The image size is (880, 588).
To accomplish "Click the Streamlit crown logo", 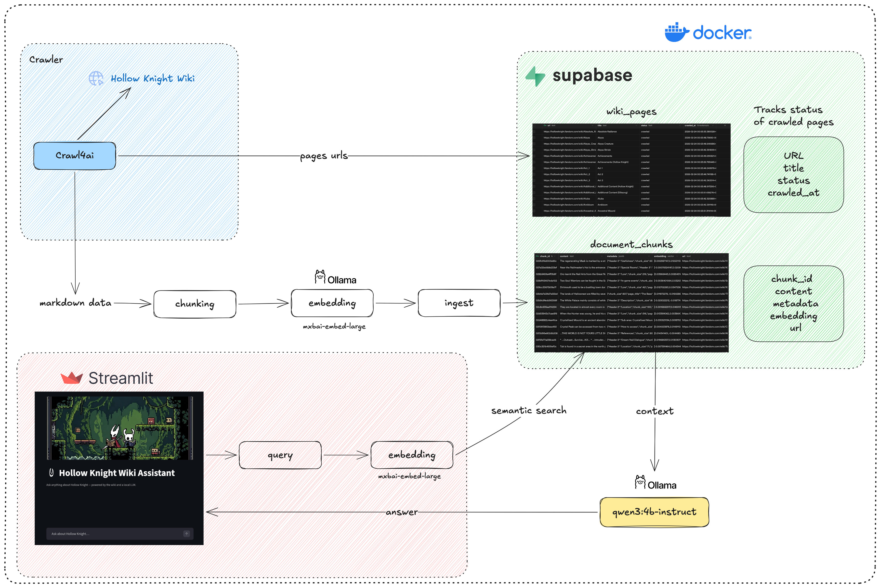I will point(71,378).
